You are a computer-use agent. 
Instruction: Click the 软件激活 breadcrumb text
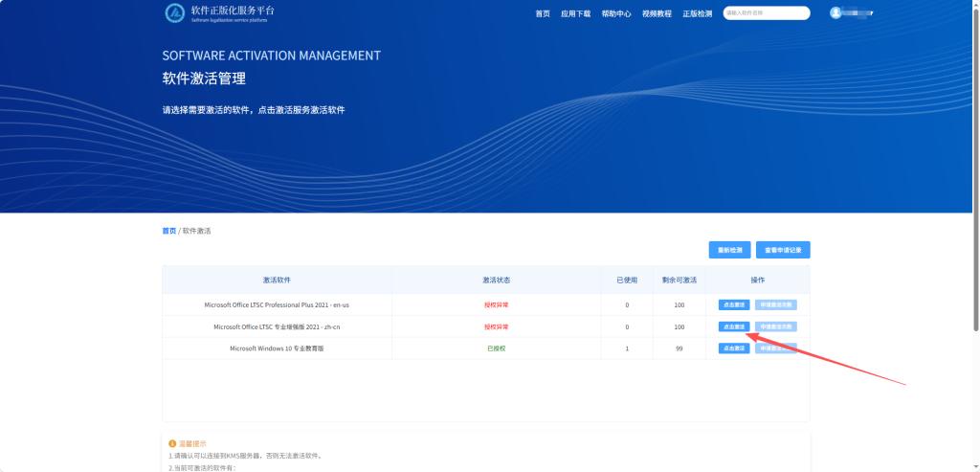197,231
